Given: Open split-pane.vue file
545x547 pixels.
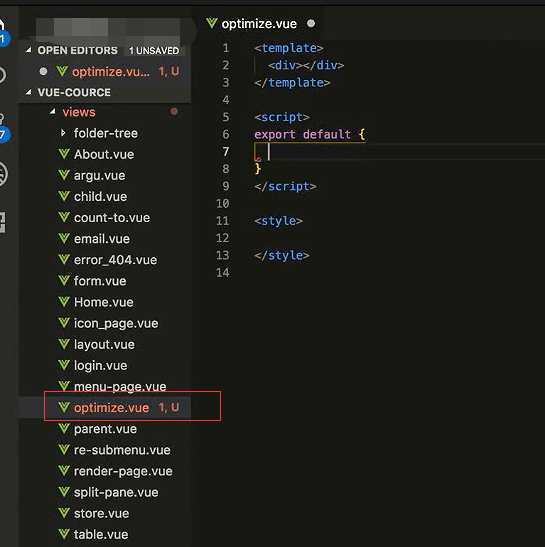Looking at the screenshot, I should pyautogui.click(x=116, y=493).
